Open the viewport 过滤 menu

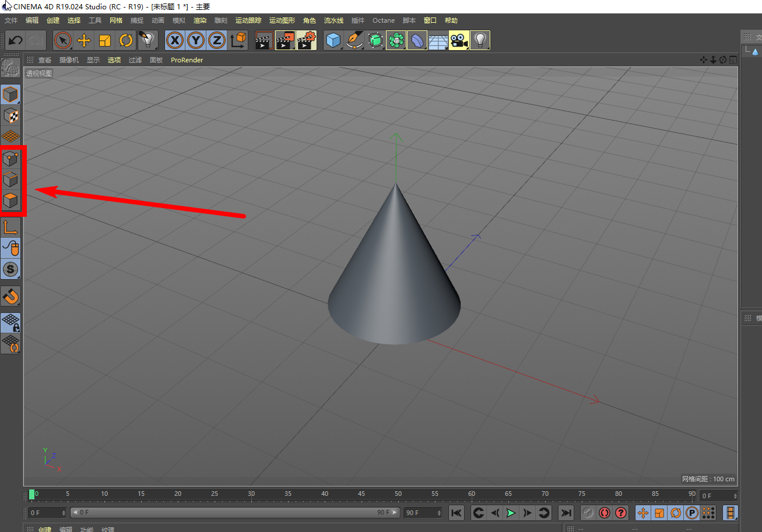(x=135, y=60)
